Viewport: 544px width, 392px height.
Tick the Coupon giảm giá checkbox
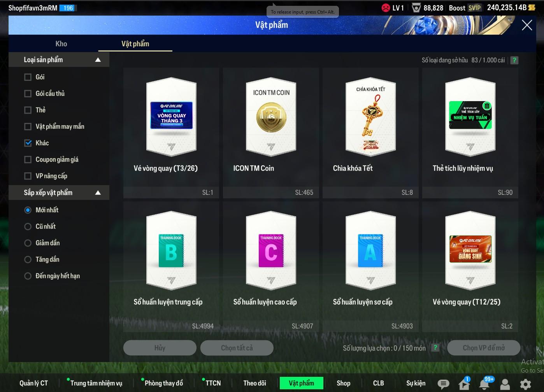pos(28,159)
